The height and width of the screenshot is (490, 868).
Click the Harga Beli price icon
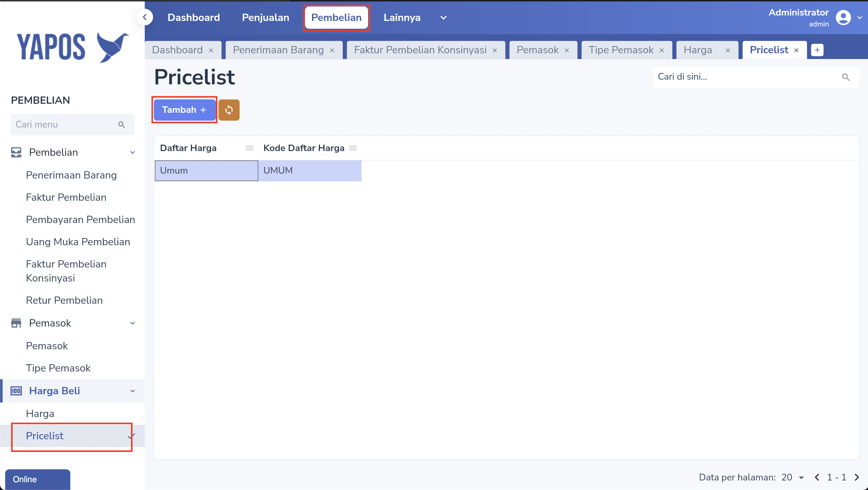click(16, 391)
